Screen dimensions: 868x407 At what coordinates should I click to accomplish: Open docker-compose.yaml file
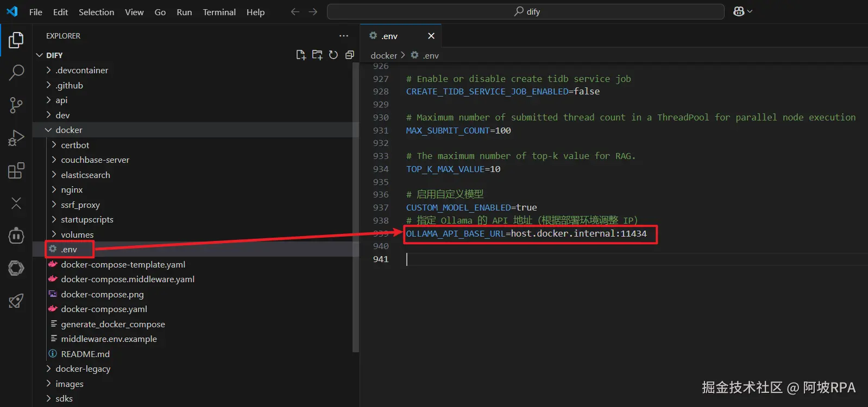[196, 309]
